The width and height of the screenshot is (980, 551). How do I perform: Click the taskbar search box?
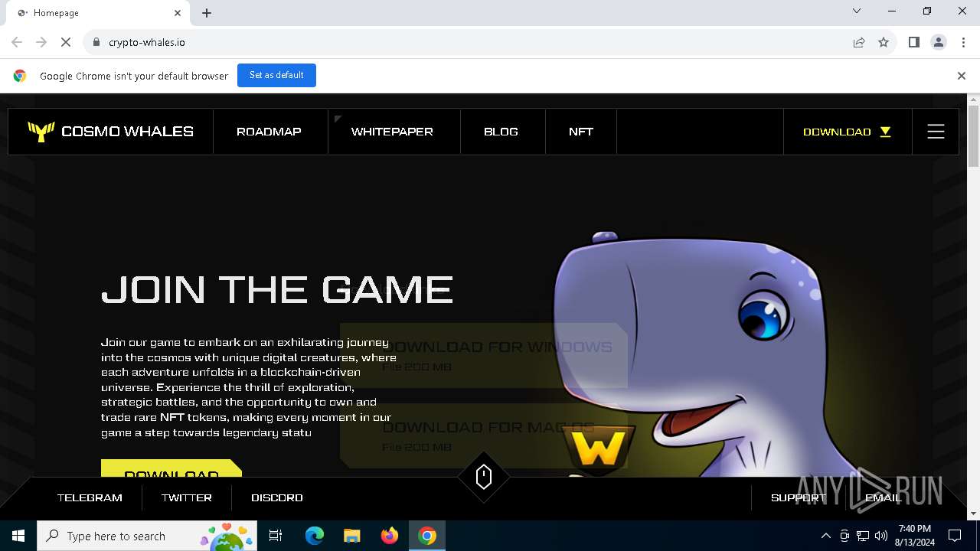(147, 536)
